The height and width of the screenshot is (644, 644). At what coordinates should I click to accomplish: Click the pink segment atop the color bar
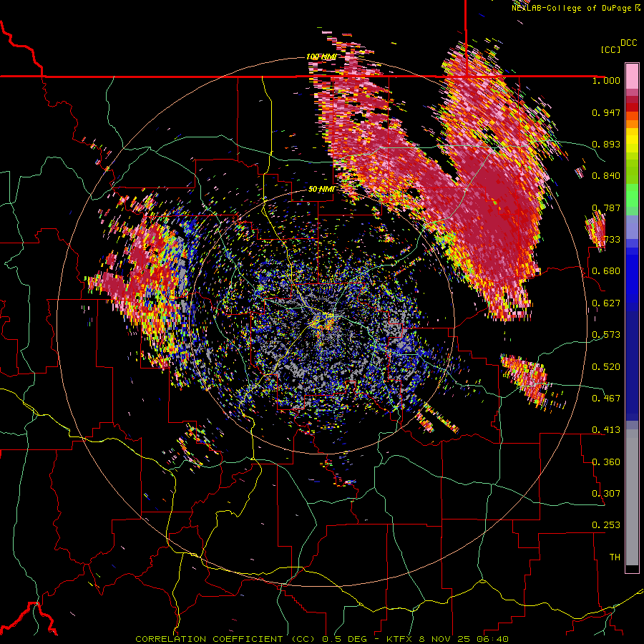[632, 77]
